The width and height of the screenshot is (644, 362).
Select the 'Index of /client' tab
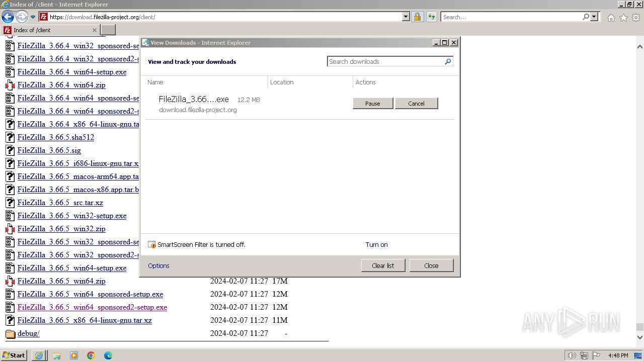pos(51,30)
